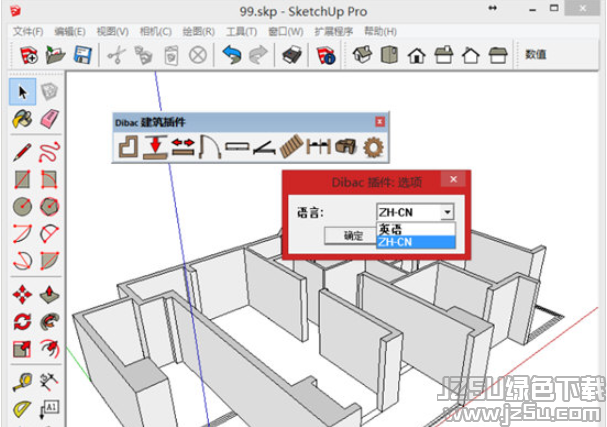Select the Protractor tool

coord(22,409)
